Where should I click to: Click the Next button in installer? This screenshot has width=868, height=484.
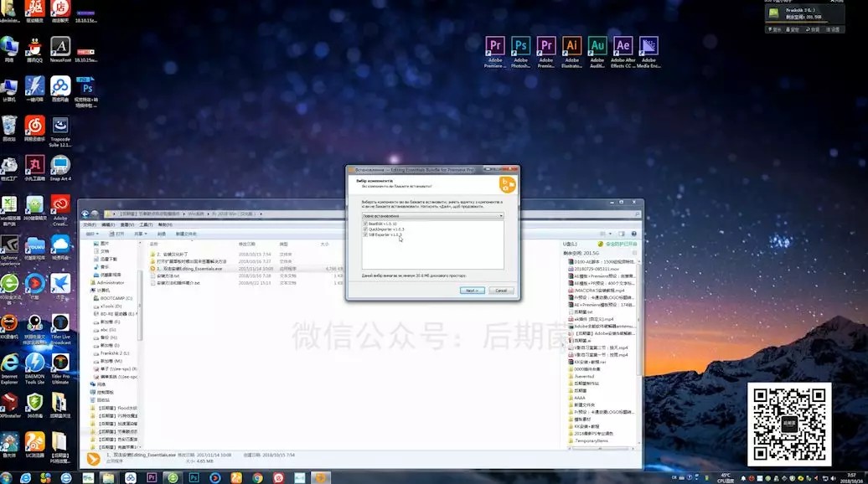(x=473, y=291)
